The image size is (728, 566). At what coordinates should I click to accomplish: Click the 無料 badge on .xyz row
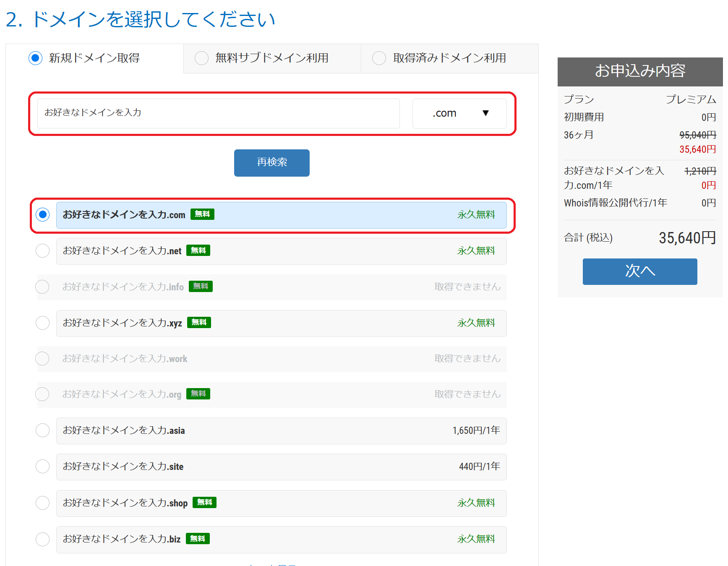tap(199, 322)
